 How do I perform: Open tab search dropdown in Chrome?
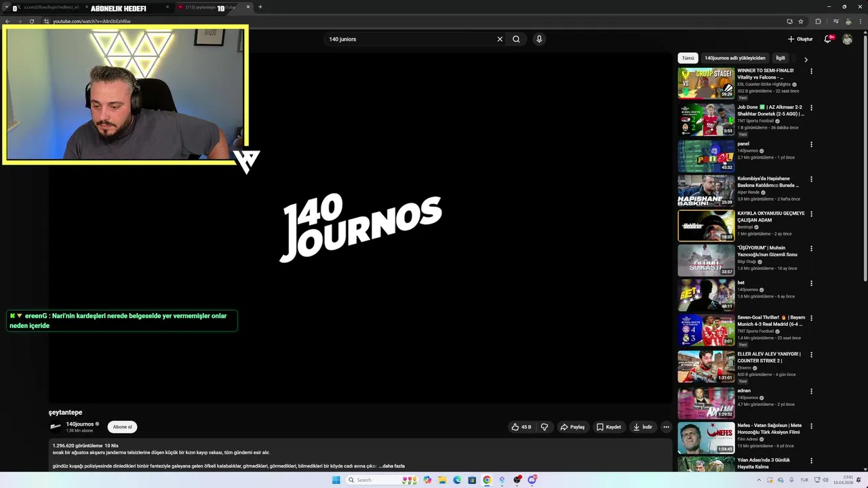[x=6, y=7]
